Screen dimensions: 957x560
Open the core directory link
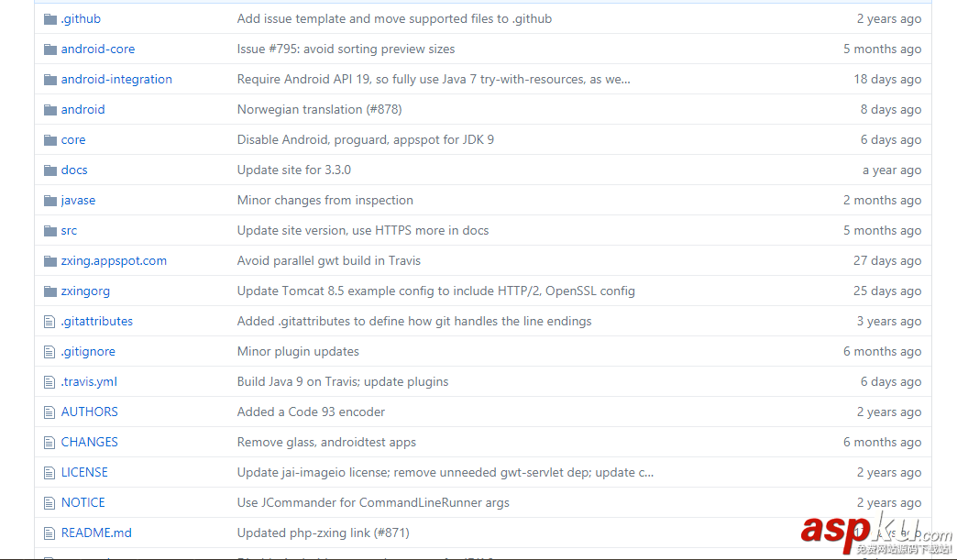click(73, 140)
